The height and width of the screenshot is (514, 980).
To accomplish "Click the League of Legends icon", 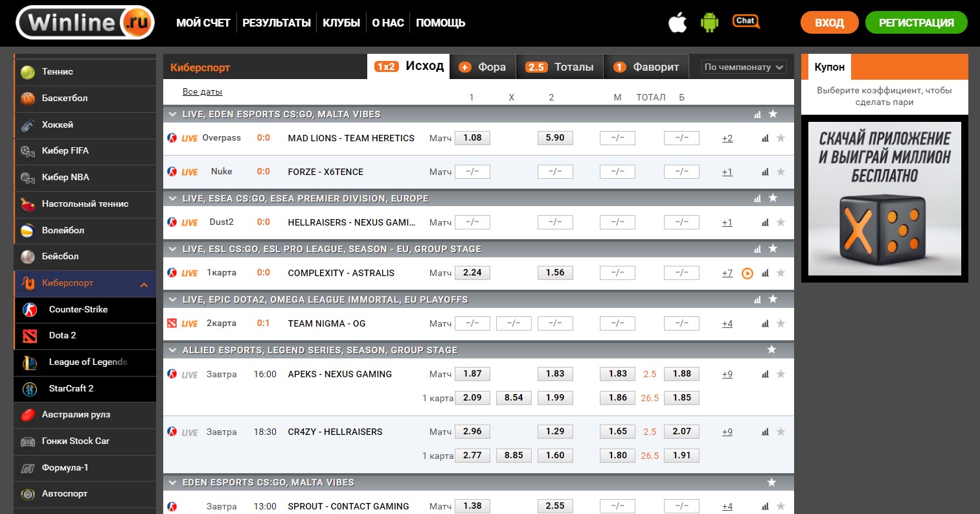I will click(30, 362).
